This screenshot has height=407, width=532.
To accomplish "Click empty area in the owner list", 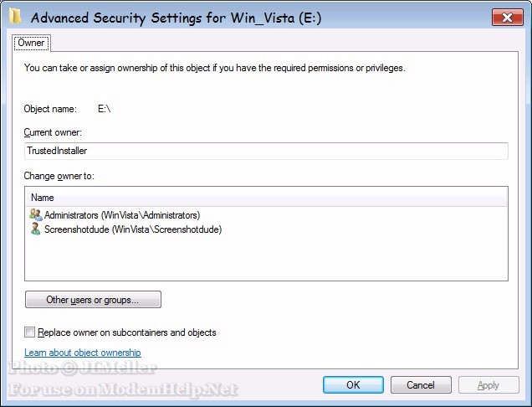I will (x=266, y=260).
